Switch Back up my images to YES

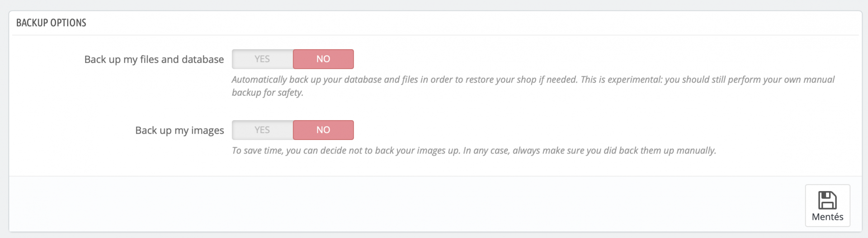tap(262, 130)
